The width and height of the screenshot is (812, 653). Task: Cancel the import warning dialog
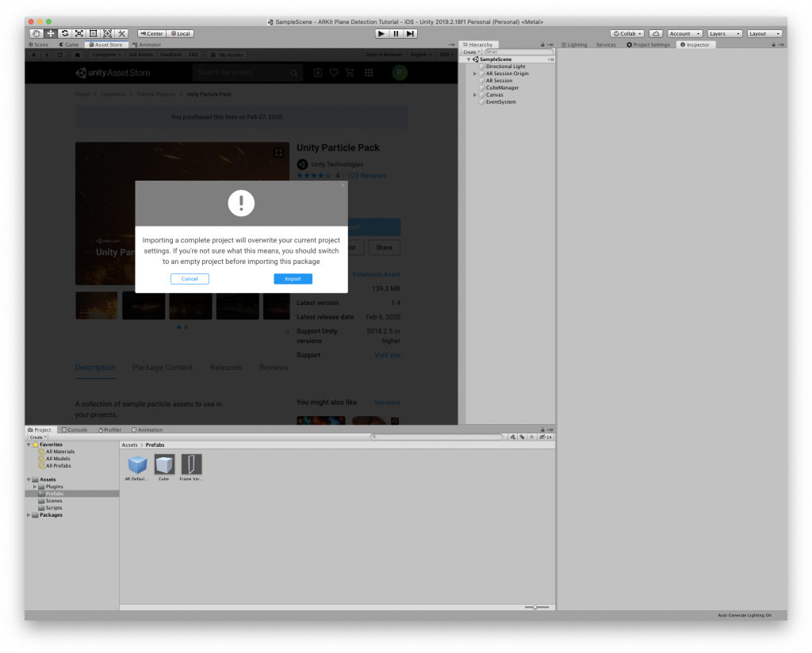pyautogui.click(x=190, y=279)
